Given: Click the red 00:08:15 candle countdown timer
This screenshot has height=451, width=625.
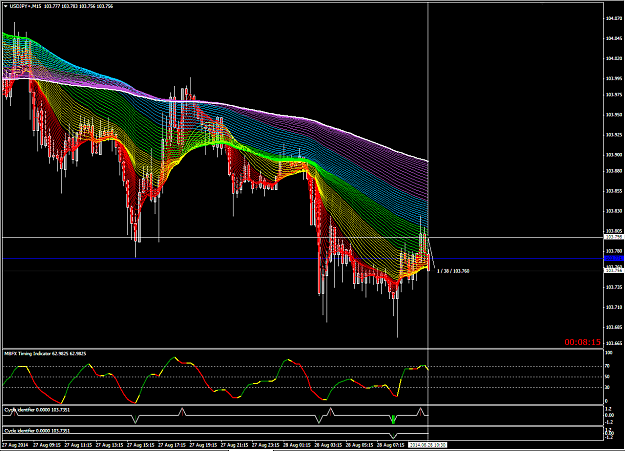Looking at the screenshot, I should coord(582,342).
